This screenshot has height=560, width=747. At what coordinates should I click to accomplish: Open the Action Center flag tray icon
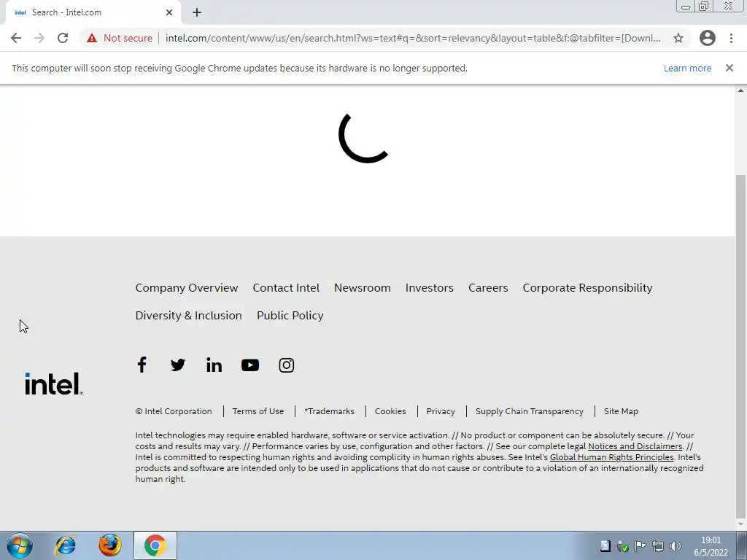[640, 546]
